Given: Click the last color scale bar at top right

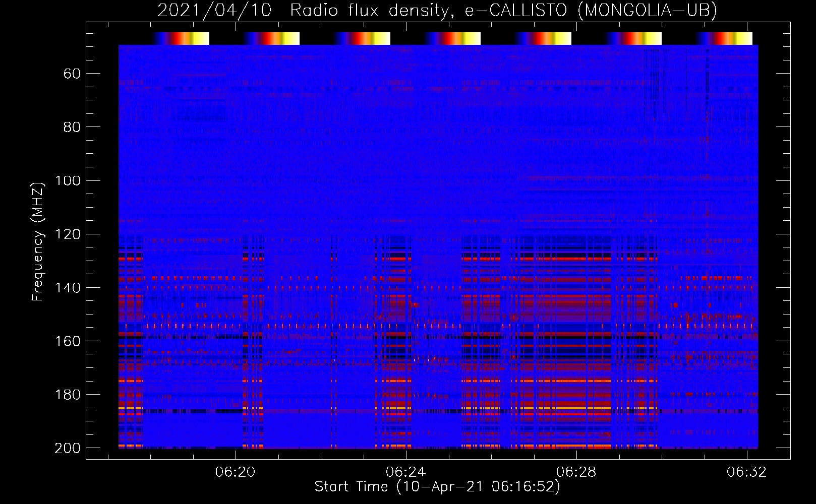Looking at the screenshot, I should pyautogui.click(x=724, y=38).
